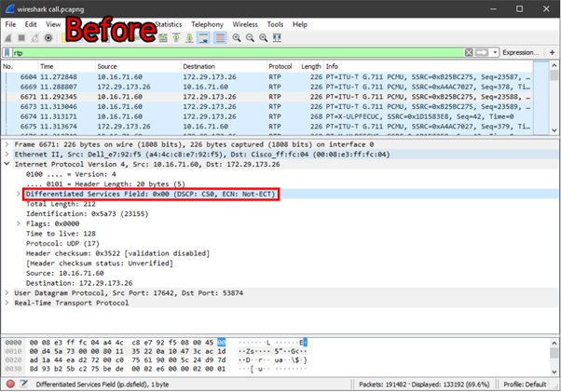Open the Expression builder
Viewport: 561px width, 392px height.
520,52
